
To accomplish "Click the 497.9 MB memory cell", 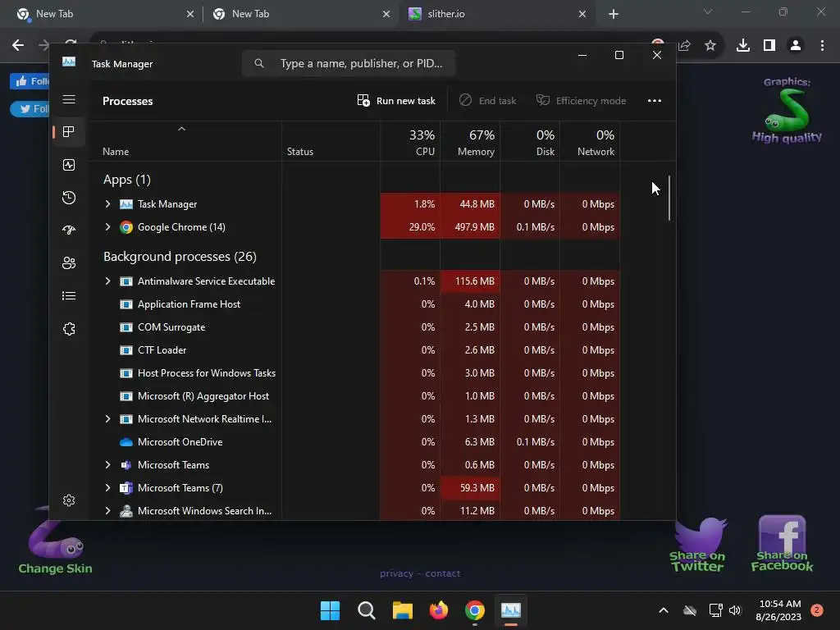I will point(470,227).
